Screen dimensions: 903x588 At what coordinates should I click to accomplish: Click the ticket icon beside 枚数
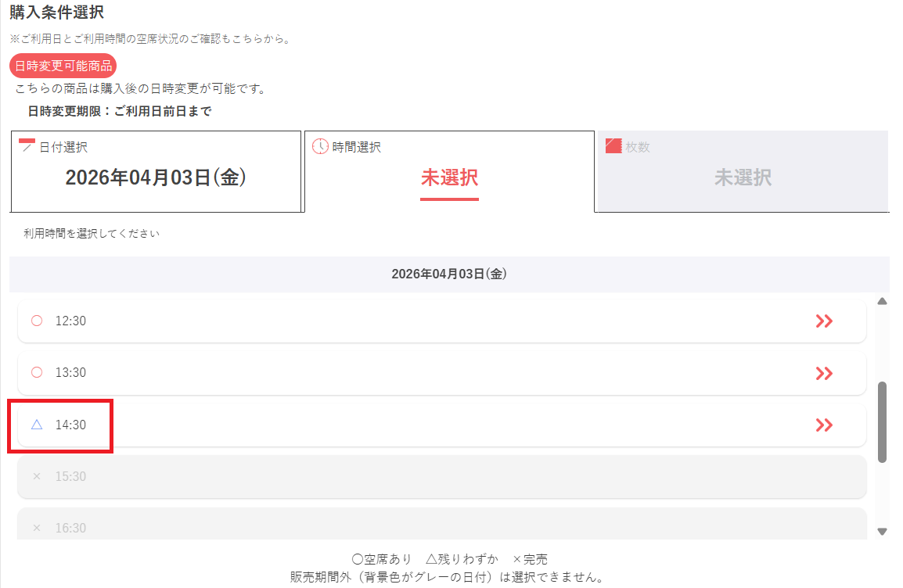[x=613, y=146]
